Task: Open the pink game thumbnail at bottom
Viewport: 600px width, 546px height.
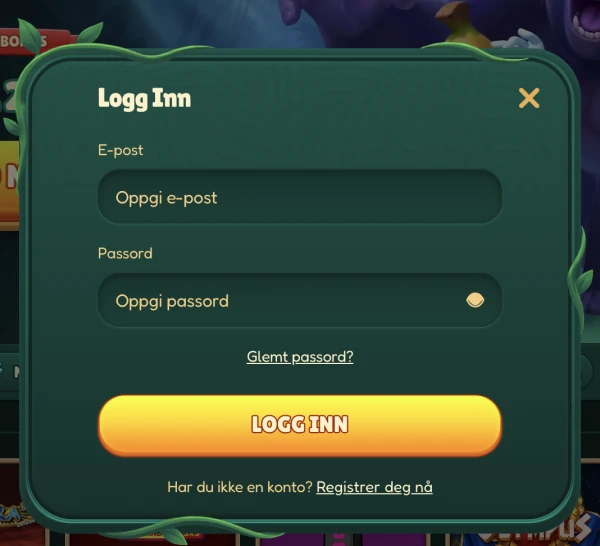Action: [339, 539]
